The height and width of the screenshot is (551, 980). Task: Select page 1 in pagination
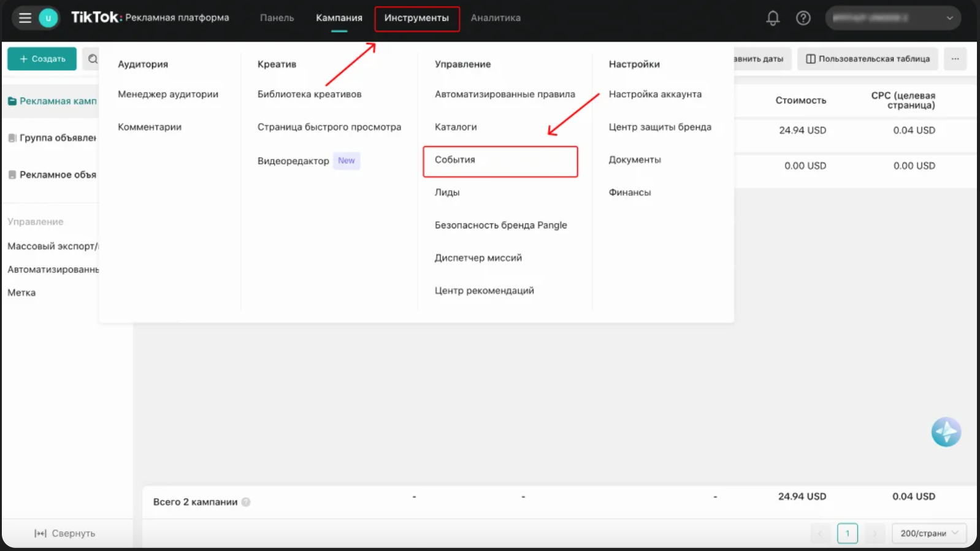(847, 533)
